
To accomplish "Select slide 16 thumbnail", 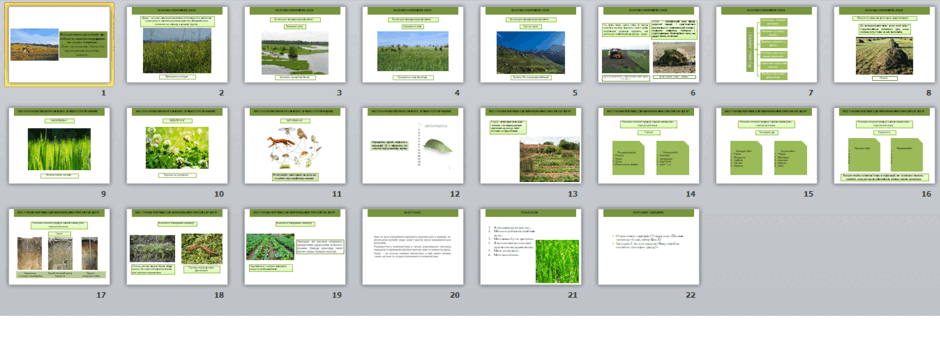I will pos(884,146).
